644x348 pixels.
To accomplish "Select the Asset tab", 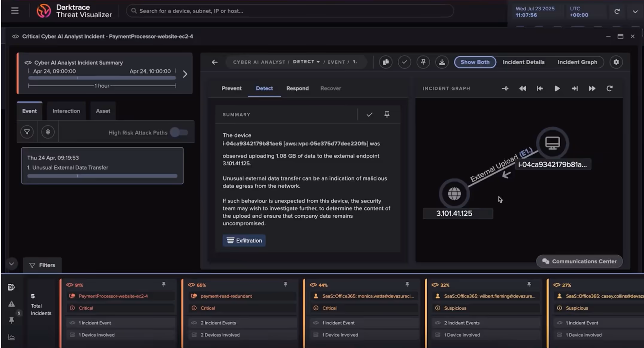I will point(103,111).
